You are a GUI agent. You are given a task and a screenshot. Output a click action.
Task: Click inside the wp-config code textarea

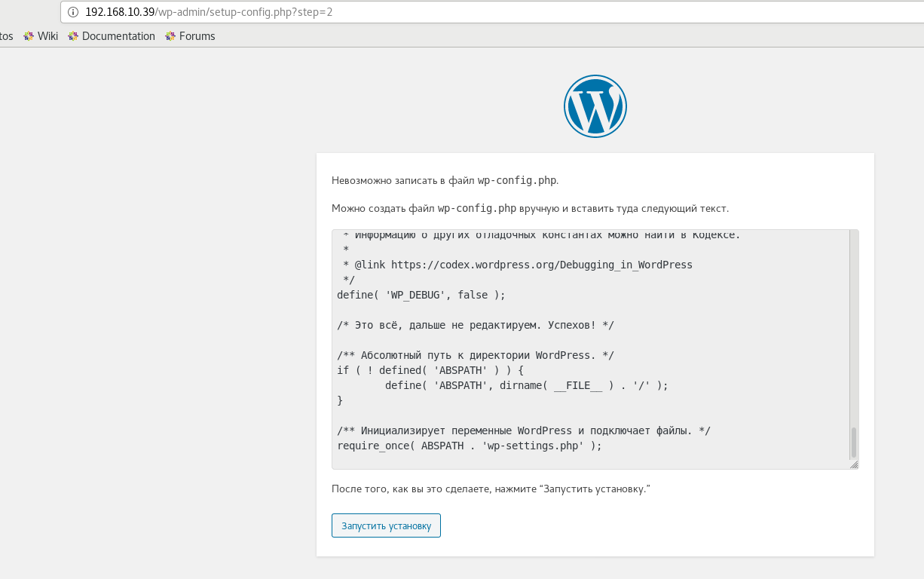coord(595,349)
